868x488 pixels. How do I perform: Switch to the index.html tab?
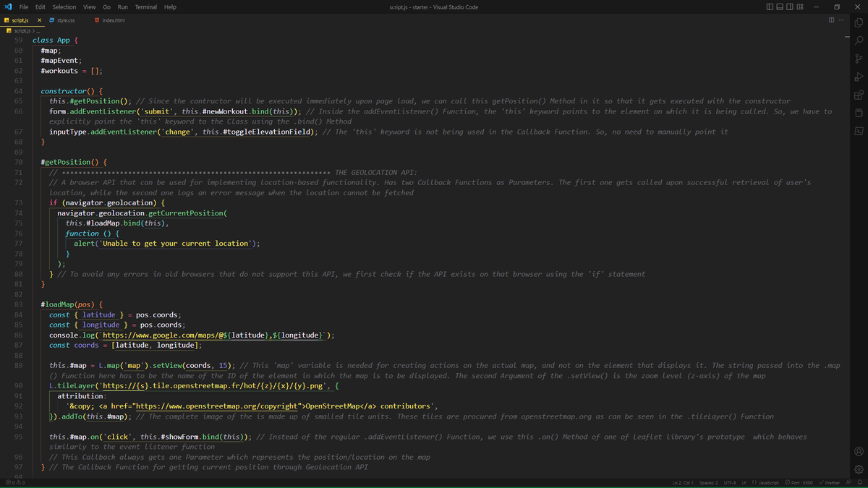click(x=109, y=20)
